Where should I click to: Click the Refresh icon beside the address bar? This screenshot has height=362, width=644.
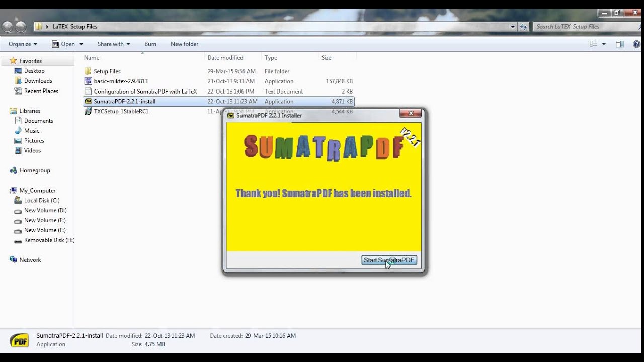click(x=523, y=27)
